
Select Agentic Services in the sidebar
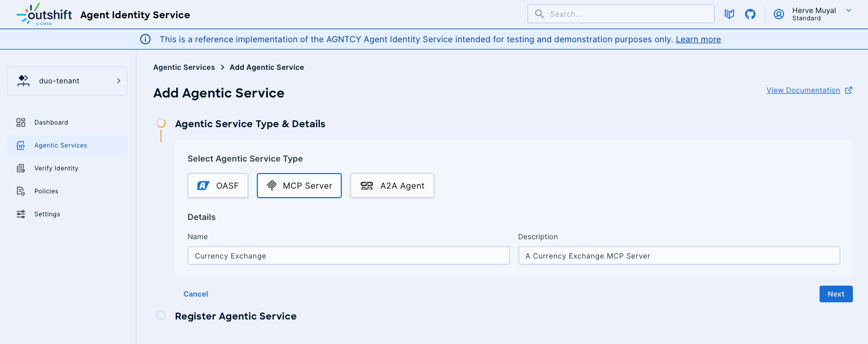click(68, 145)
